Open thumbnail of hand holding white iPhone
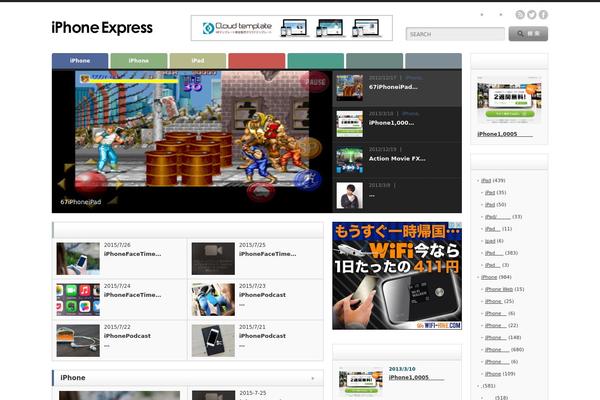Image resolution: width=600 pixels, height=400 pixels. click(x=78, y=258)
